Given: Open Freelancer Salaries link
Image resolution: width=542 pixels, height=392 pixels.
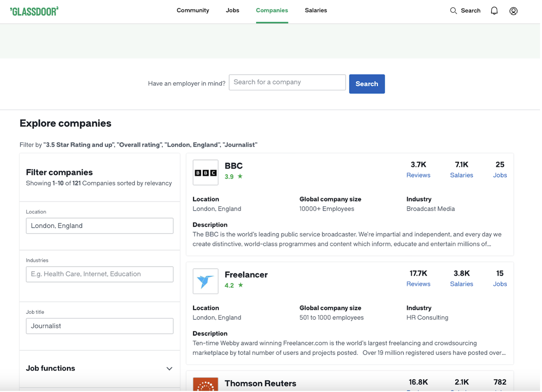Looking at the screenshot, I should [x=463, y=284].
